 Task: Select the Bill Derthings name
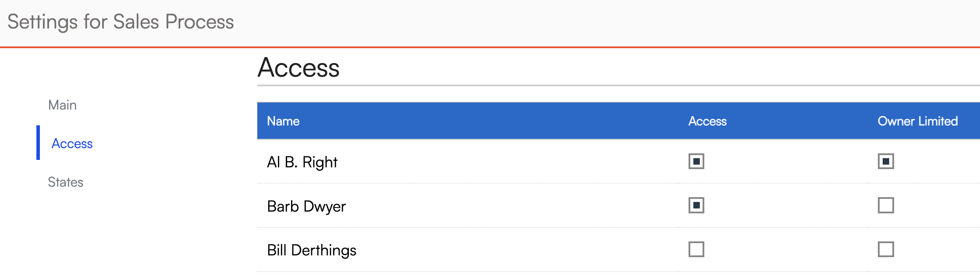[x=312, y=250]
